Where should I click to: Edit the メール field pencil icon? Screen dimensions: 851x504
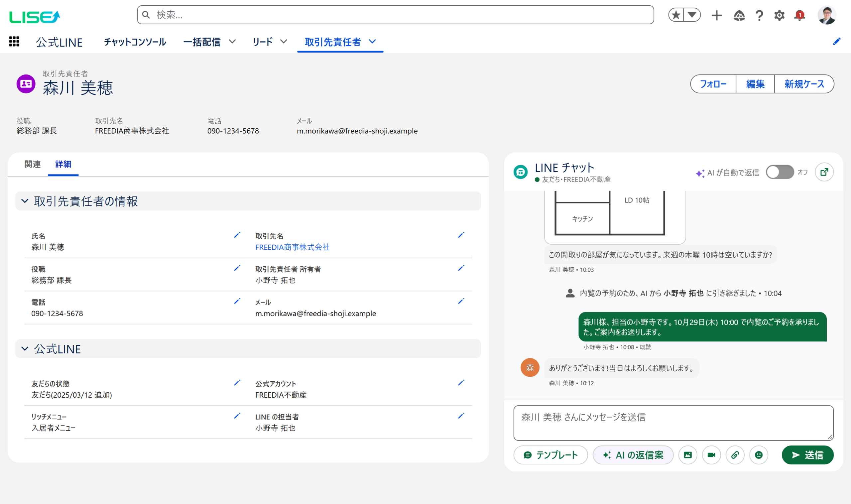pos(461,301)
